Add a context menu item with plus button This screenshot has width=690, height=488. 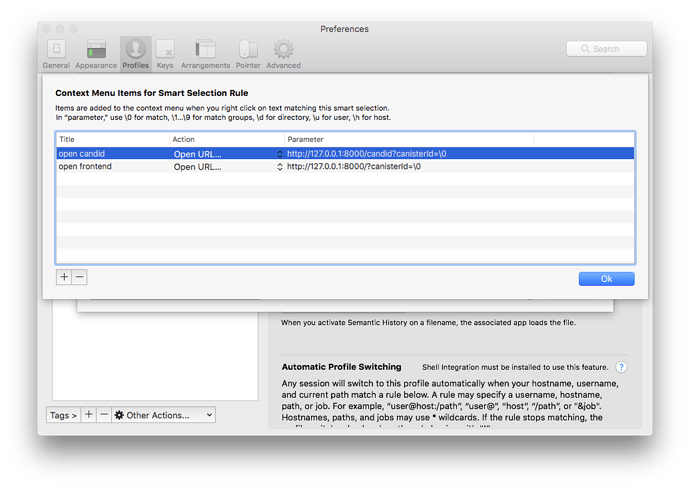(x=64, y=277)
